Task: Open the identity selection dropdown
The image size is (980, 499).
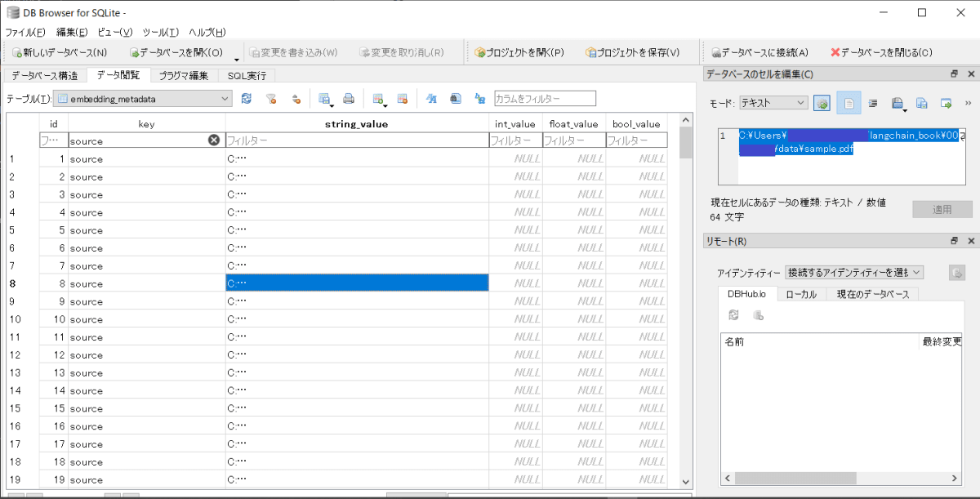Action: [x=853, y=272]
